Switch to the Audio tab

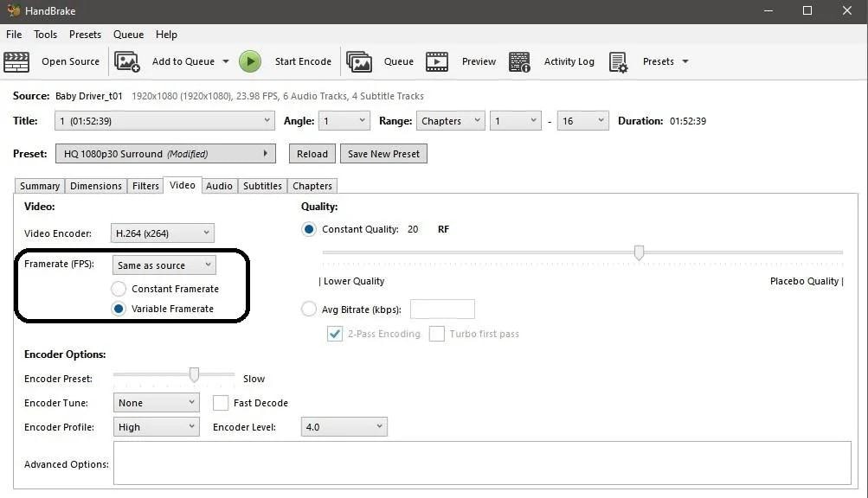point(219,186)
